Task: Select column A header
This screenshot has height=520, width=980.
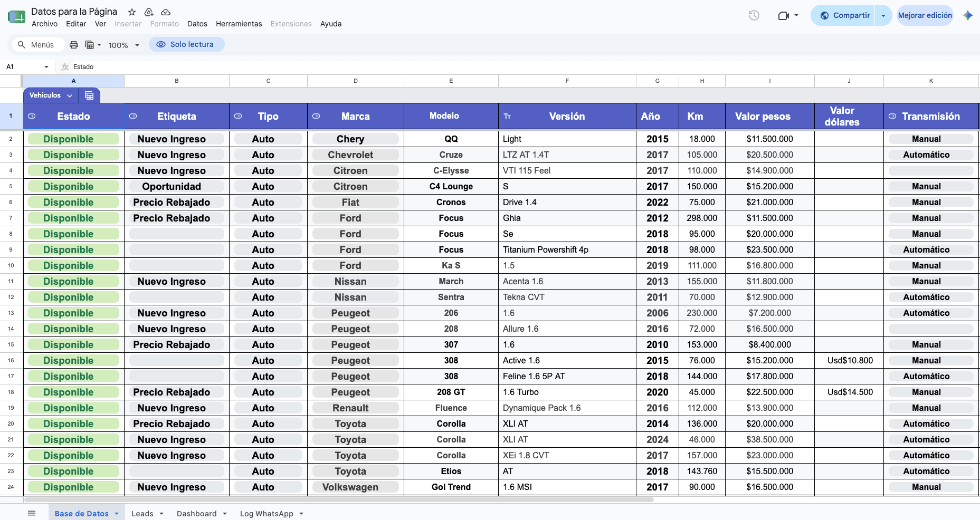Action: tap(74, 81)
